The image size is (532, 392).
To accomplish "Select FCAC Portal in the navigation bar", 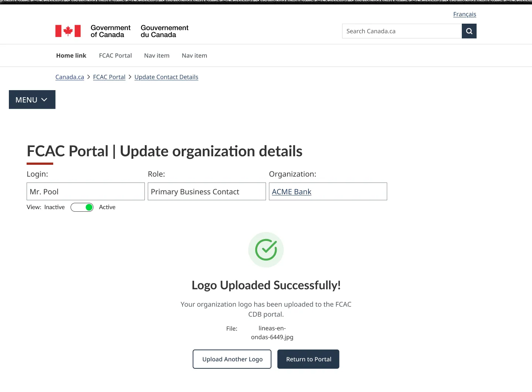I will click(x=115, y=55).
